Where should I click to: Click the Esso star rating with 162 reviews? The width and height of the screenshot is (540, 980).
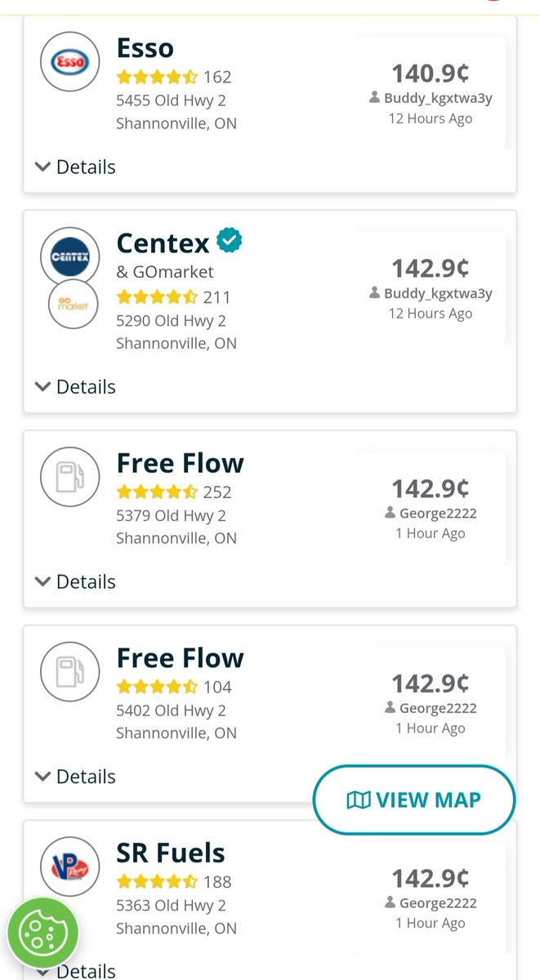tap(174, 78)
